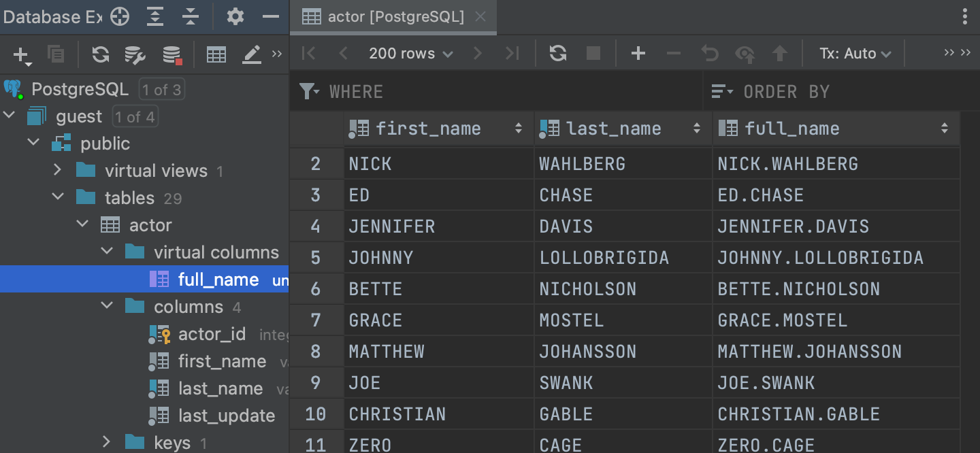Switch to the actor [PostgreSQL] tab
This screenshot has height=453, width=980.
(393, 17)
